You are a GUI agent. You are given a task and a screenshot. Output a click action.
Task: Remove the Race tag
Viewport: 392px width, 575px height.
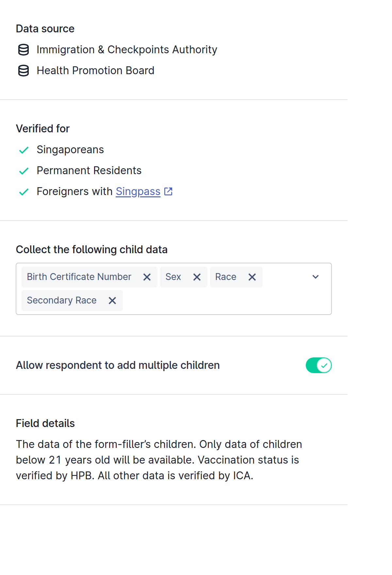252,277
